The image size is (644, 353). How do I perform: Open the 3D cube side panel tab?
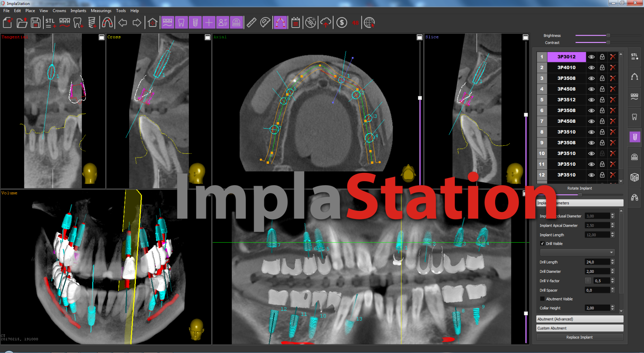pyautogui.click(x=634, y=177)
